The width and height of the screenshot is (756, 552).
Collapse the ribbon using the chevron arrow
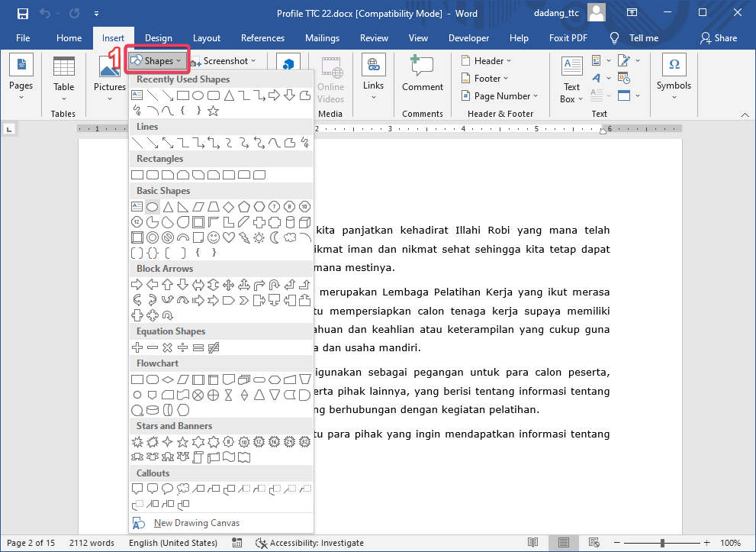coord(745,114)
